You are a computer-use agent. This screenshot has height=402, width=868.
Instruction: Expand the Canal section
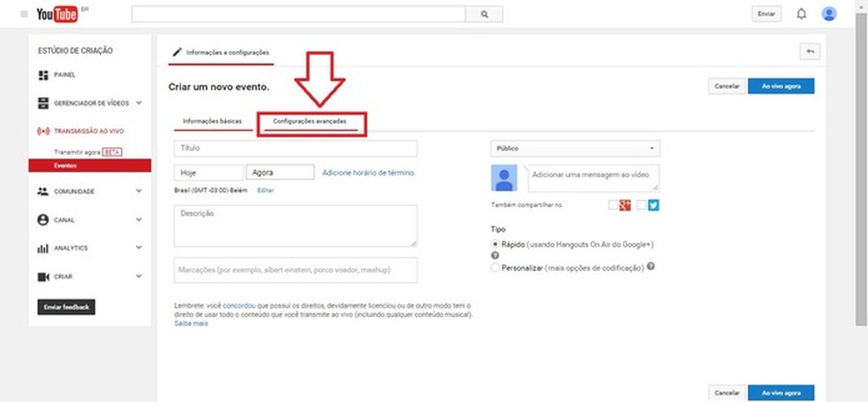click(138, 220)
